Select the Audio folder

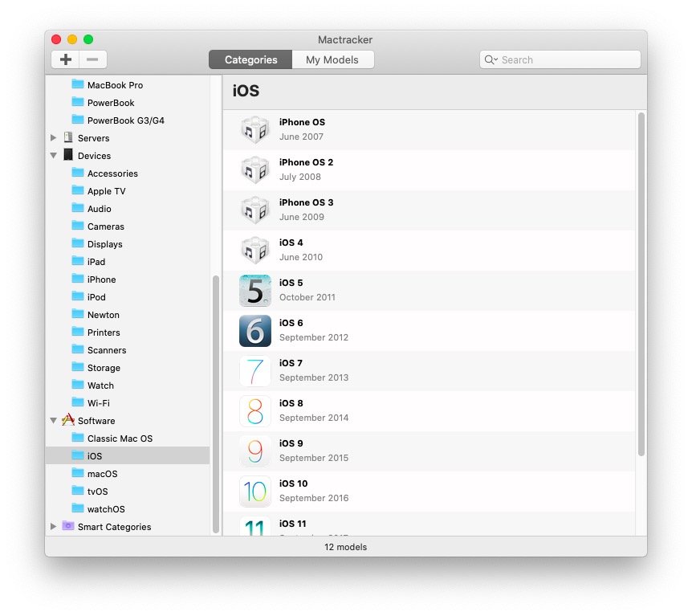127,209
